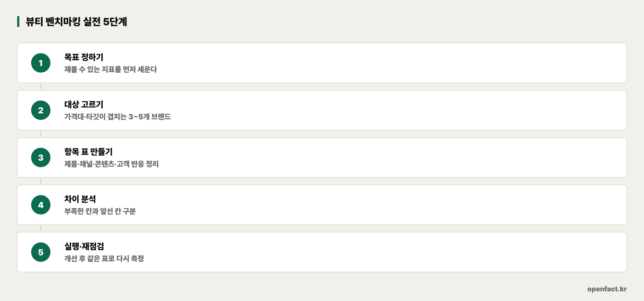Image resolution: width=644 pixels, height=301 pixels.
Task: Click the 뷰티 벤치마킹 실전 5단계 heading
Action: tap(76, 21)
